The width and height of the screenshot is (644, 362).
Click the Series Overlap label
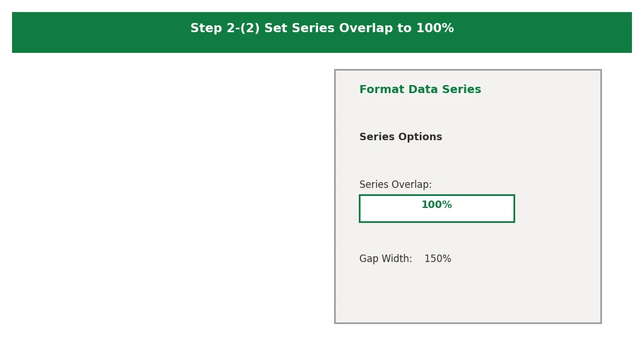pyautogui.click(x=395, y=184)
